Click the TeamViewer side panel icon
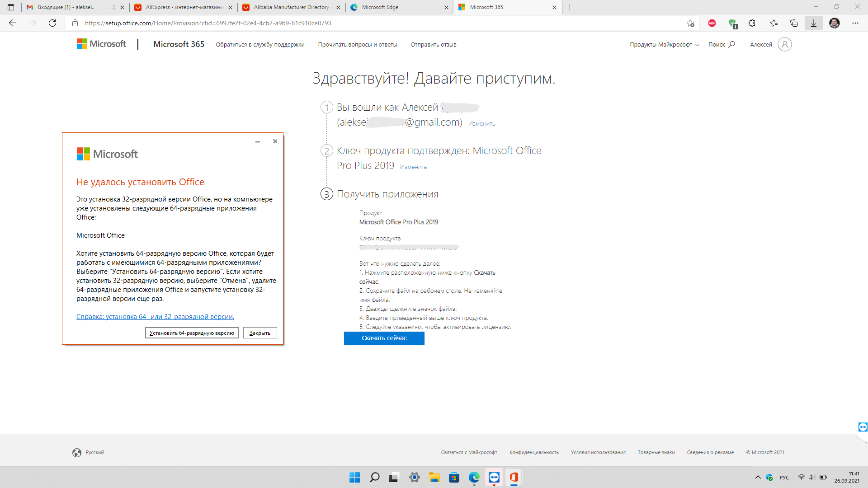This screenshot has width=868, height=488. 863,427
